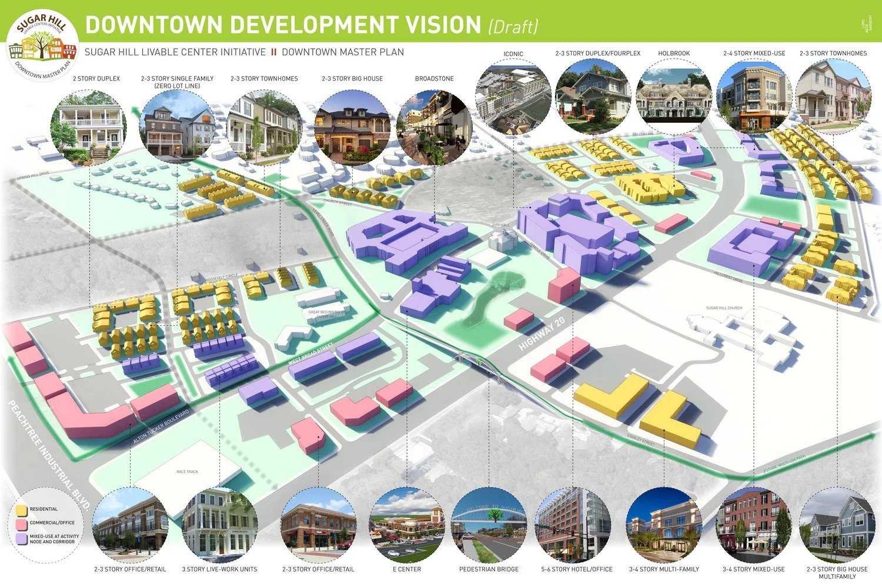This screenshot has height=588, width=882.
Task: Click the 'Downtown Development Vision' title
Action: point(283,25)
